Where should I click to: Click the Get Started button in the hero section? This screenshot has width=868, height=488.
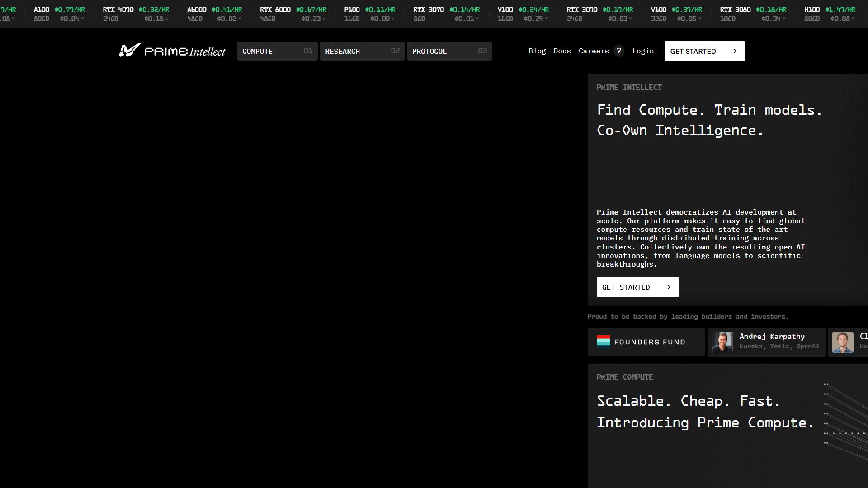(637, 287)
